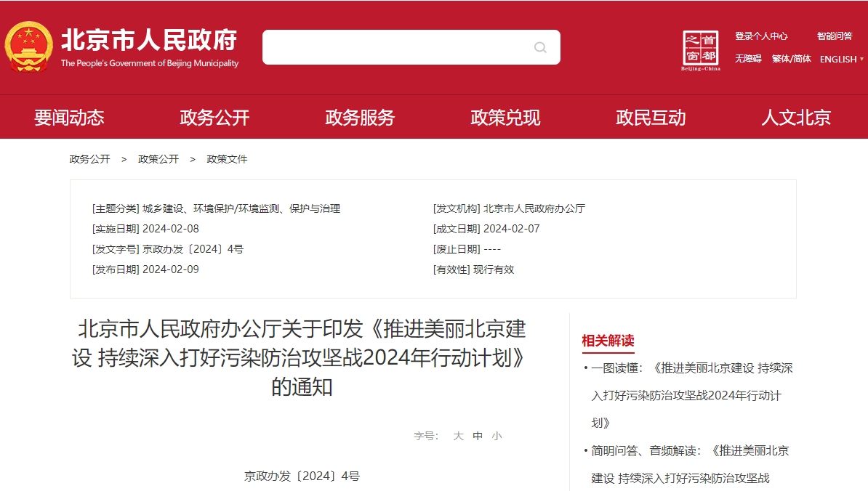This screenshot has height=491, width=868.
Task: Select the 成文日期 2024-02-07 text
Action: tap(486, 229)
